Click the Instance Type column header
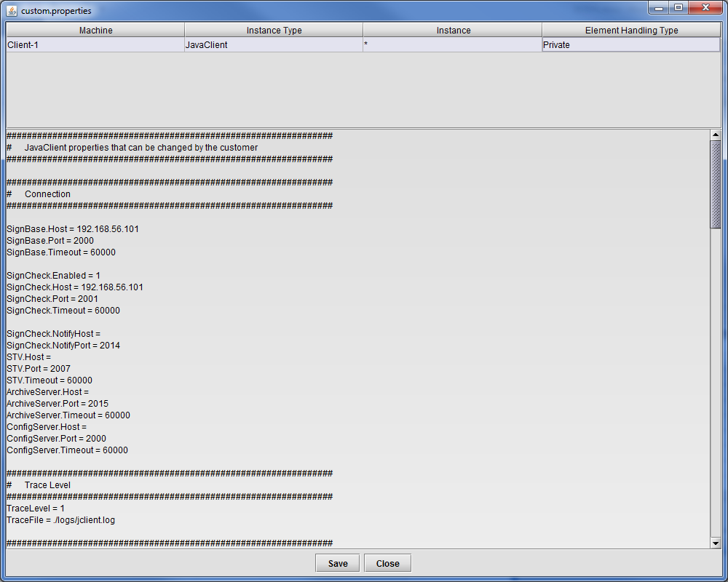This screenshot has height=582, width=728. pyautogui.click(x=274, y=30)
